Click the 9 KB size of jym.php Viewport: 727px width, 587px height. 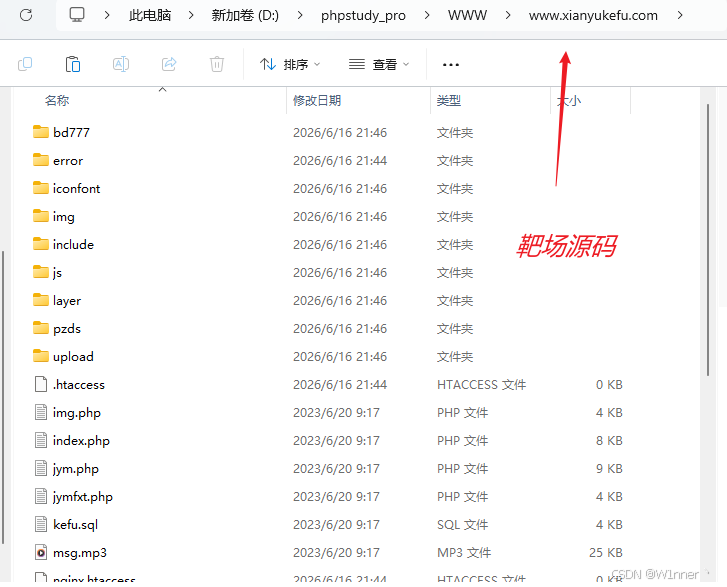click(x=609, y=469)
